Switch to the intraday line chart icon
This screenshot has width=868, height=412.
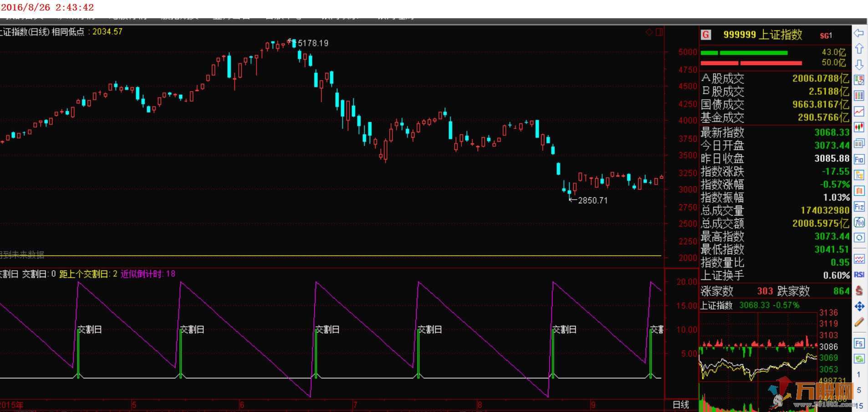[x=859, y=112]
